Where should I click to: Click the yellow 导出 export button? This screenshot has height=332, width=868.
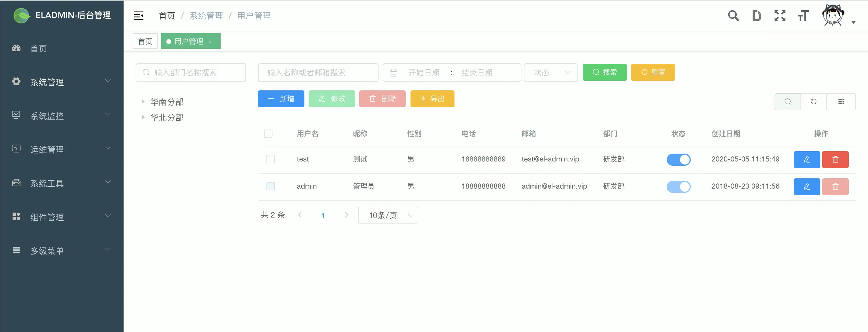click(432, 99)
